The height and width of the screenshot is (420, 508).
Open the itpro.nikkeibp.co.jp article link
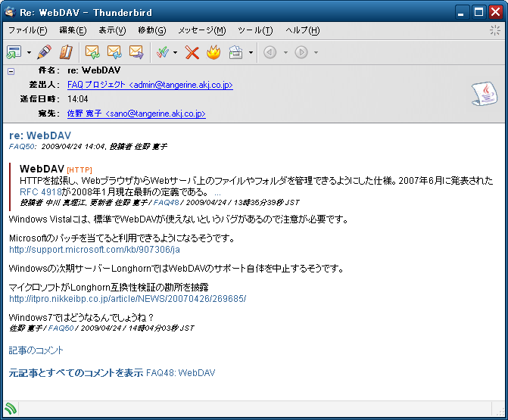128,298
